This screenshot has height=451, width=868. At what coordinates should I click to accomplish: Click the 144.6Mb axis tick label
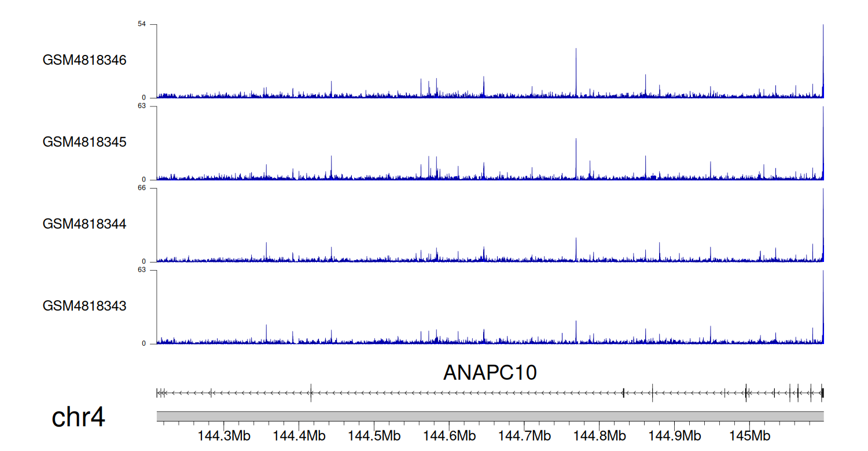point(449,435)
